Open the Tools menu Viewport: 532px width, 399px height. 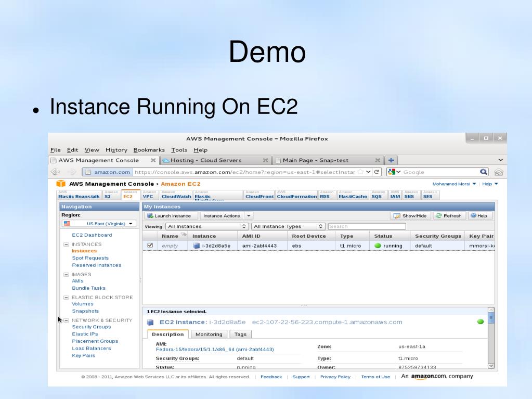tap(179, 150)
